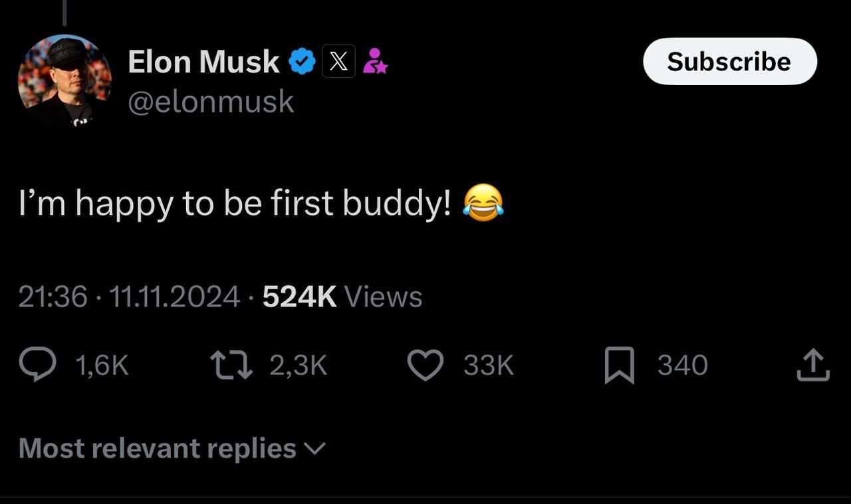Bookmark this tweet with the bookmark icon
The width and height of the screenshot is (851, 504).
tap(619, 366)
